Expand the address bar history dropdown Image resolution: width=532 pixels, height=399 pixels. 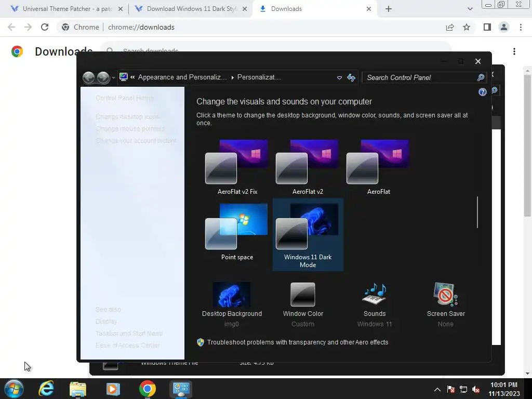click(339, 78)
